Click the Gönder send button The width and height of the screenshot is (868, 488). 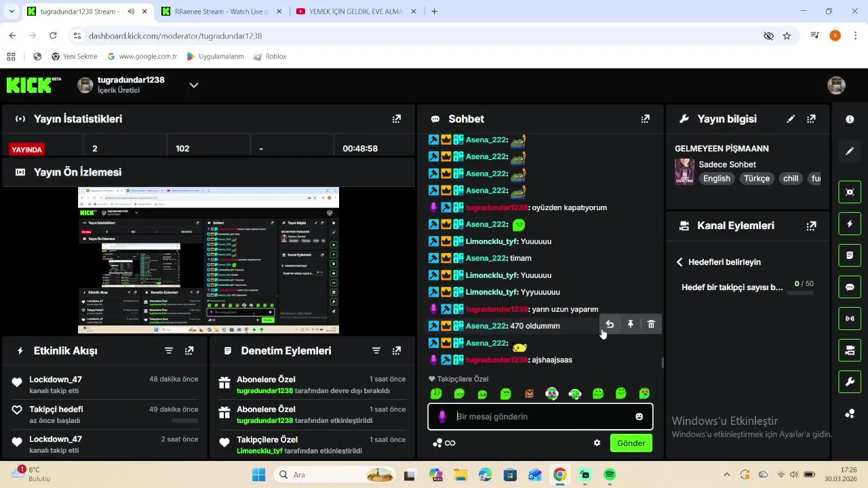pos(631,443)
